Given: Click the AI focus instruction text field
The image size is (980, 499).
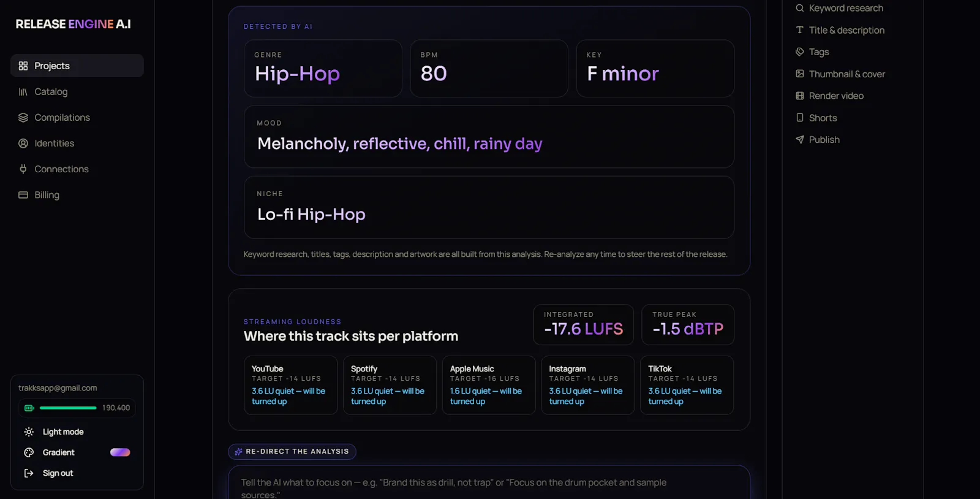Looking at the screenshot, I should tap(489, 482).
